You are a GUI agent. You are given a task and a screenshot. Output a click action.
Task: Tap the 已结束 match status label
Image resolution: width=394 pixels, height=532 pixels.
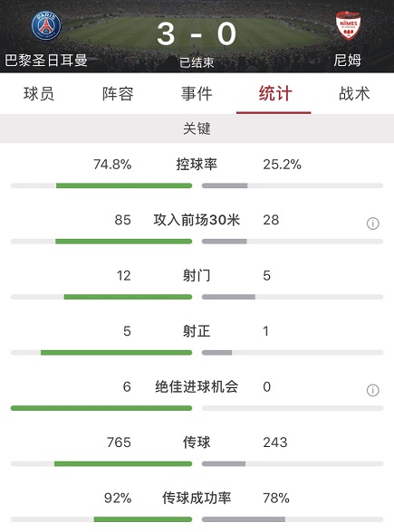click(x=197, y=62)
